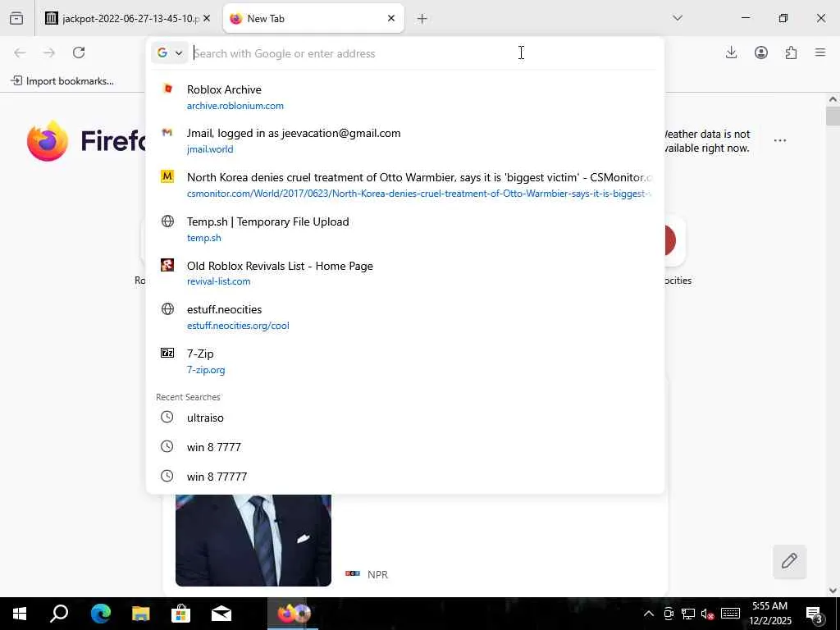Open the Extensions panel

pos(791,52)
